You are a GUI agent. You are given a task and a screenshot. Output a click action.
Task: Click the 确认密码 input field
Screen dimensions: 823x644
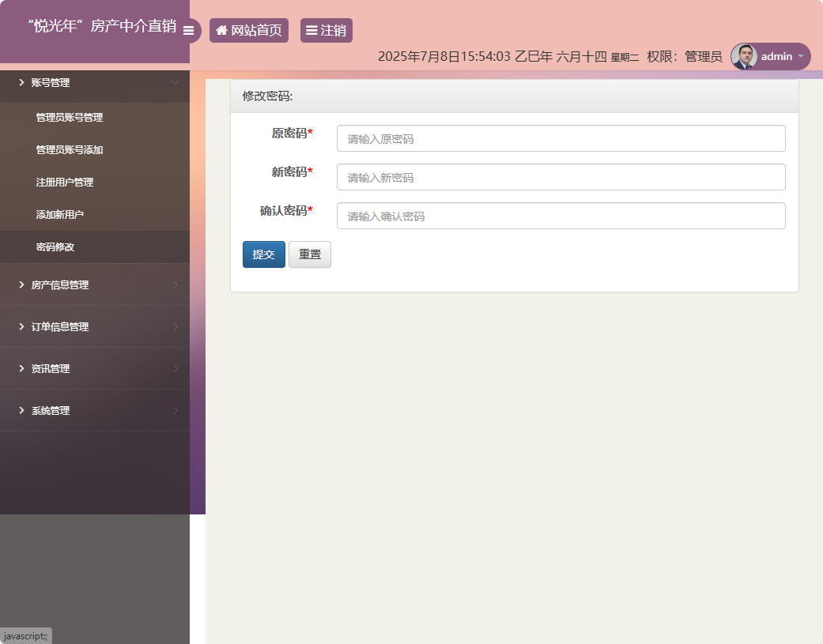(x=561, y=216)
